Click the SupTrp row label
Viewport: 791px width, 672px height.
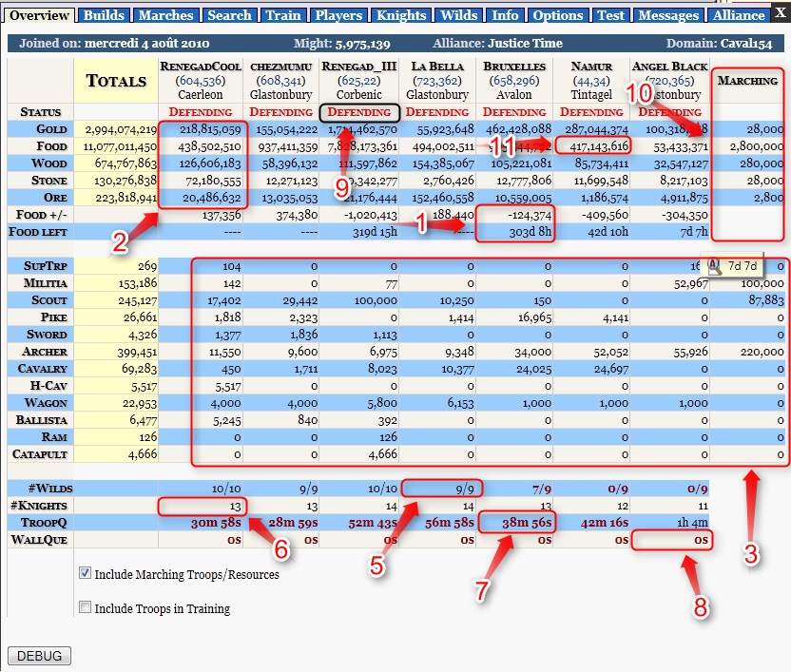click(x=46, y=266)
